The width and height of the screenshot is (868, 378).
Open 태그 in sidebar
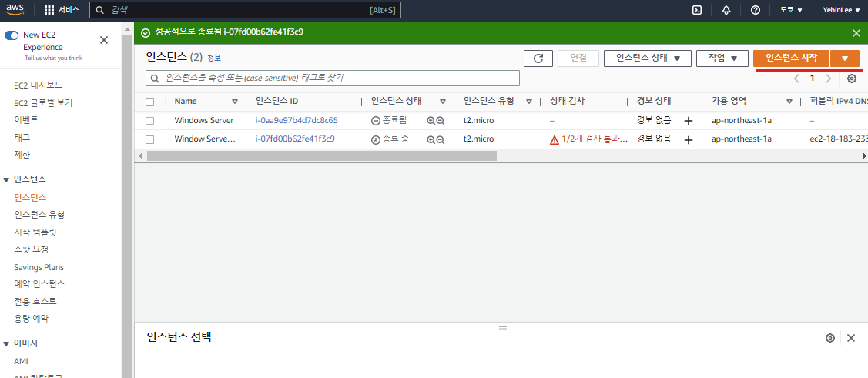tap(22, 137)
